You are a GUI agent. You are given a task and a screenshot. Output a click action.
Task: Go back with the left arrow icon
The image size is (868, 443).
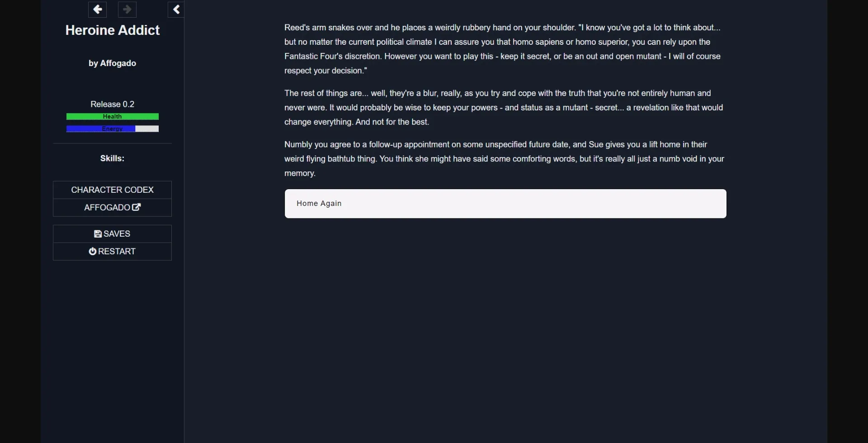[x=97, y=9]
